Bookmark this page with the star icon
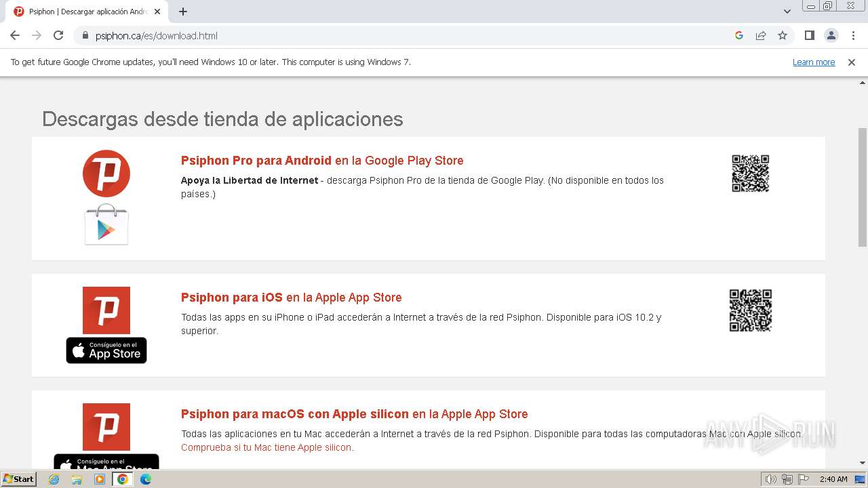 (783, 35)
